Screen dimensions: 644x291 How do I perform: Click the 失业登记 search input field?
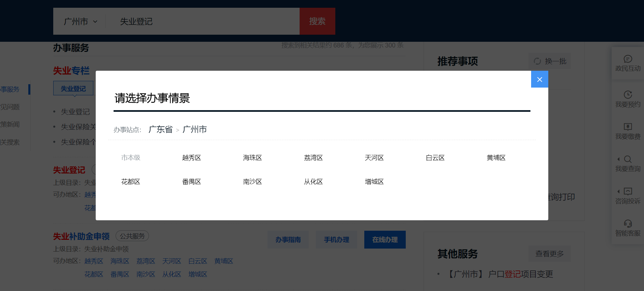202,22
